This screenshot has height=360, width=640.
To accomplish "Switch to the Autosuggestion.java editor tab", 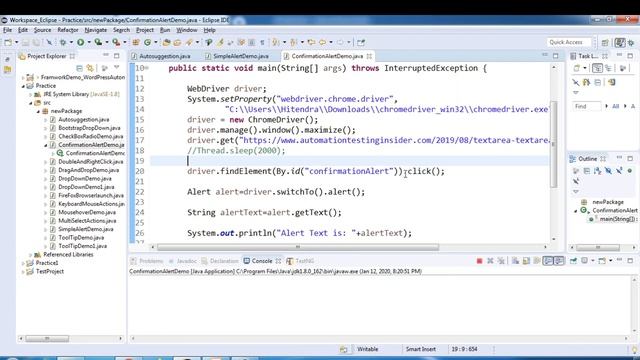I will pyautogui.click(x=160, y=56).
